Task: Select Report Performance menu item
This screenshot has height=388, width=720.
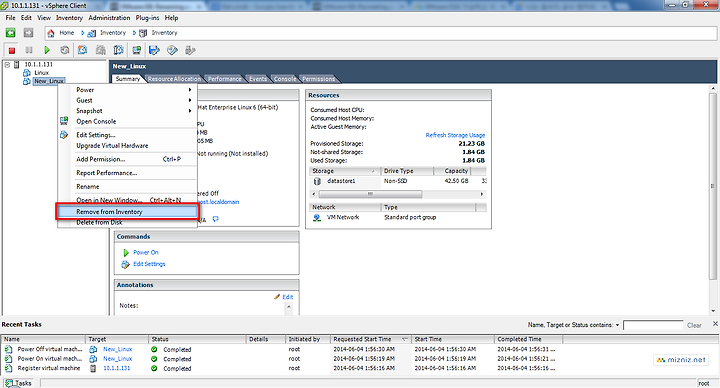Action: 127,173
